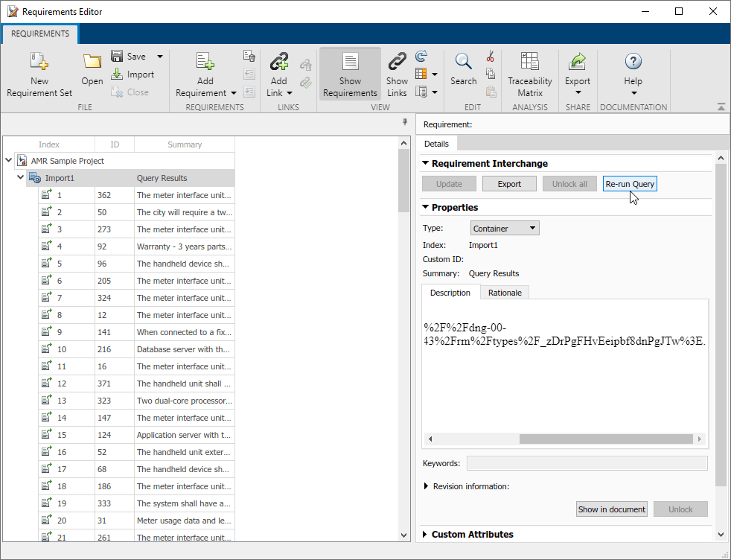Open the Traceability Matrix
Screen dimensions: 731x560
[529, 74]
